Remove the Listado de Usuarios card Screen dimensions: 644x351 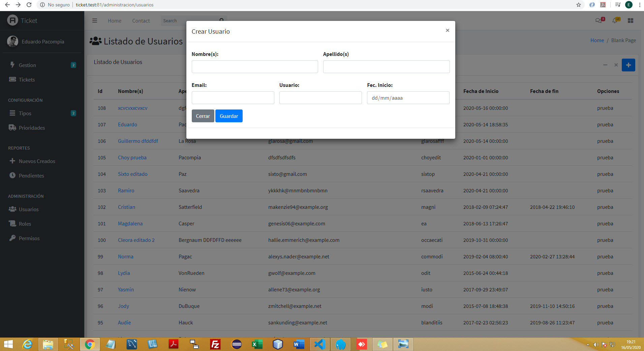tap(616, 65)
